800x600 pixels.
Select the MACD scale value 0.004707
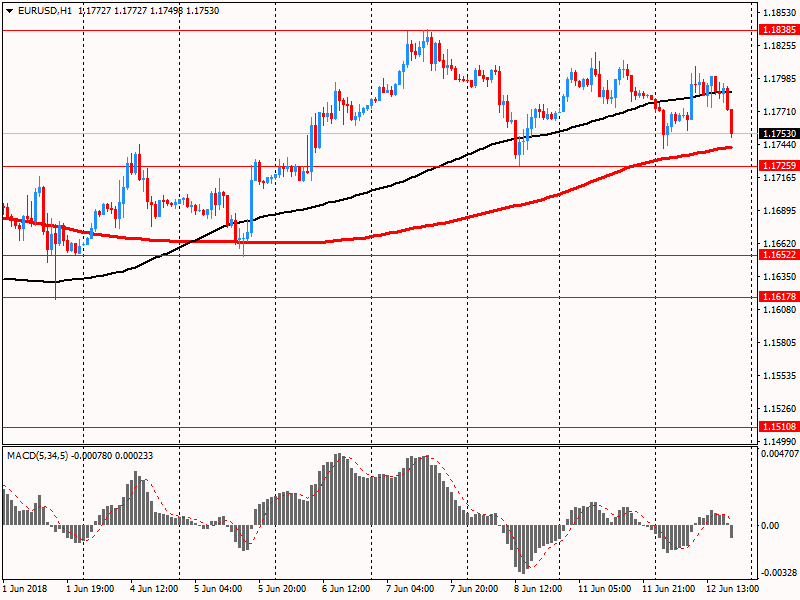coord(780,454)
